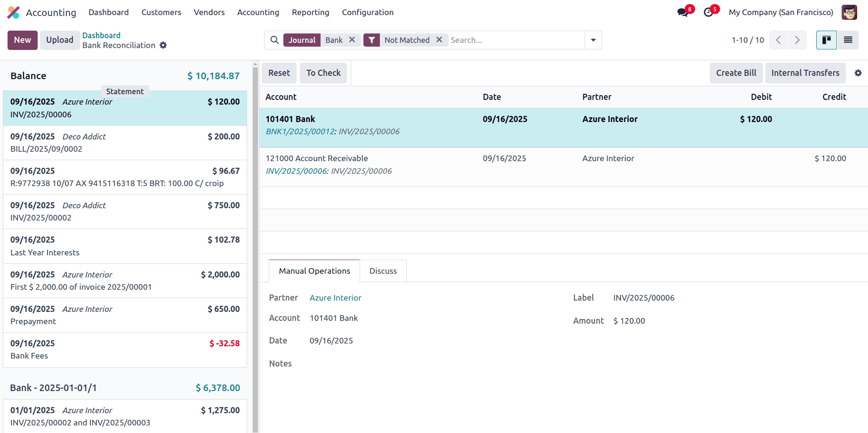This screenshot has height=433, width=868.
Task: Switch to list view
Action: coord(848,40)
